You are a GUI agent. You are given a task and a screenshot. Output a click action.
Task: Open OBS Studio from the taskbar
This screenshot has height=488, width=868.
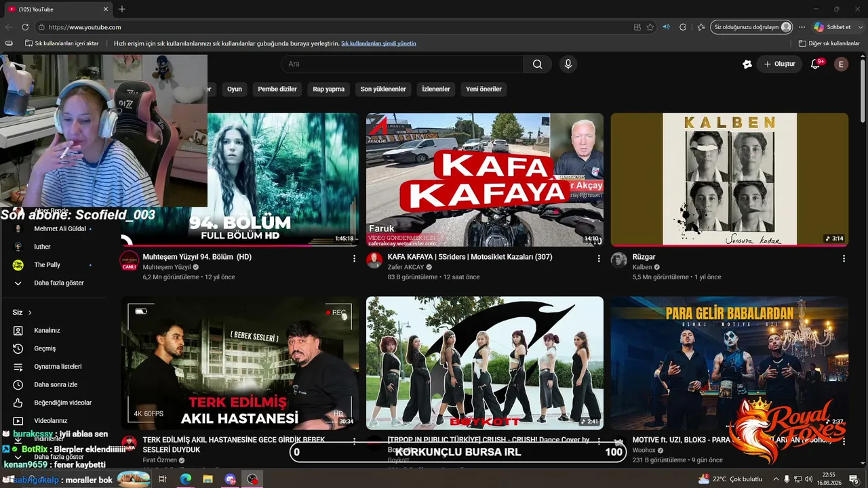click(x=252, y=479)
